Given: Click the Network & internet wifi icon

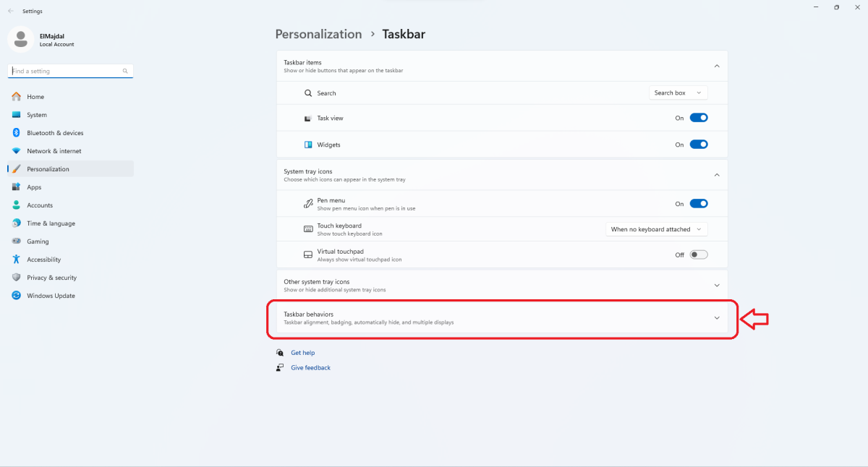Looking at the screenshot, I should click(x=16, y=151).
